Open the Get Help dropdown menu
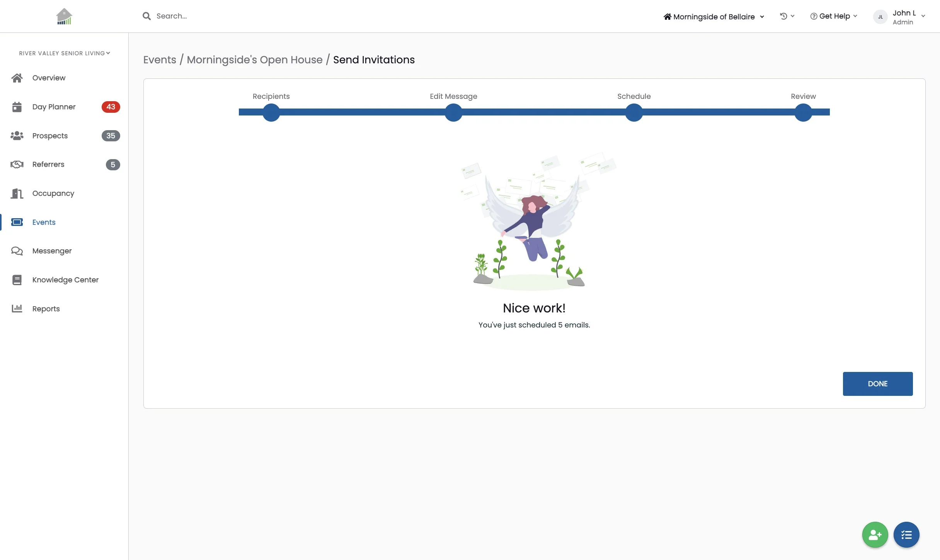 [x=834, y=16]
